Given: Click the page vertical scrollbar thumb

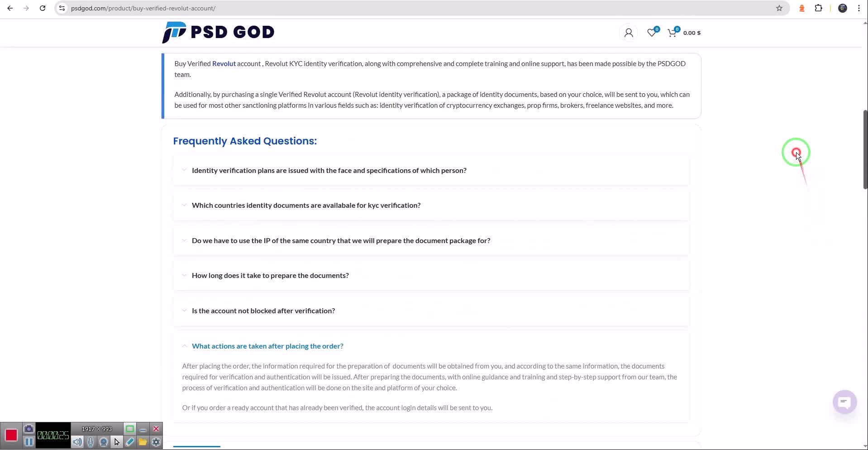Looking at the screenshot, I should pos(865,149).
